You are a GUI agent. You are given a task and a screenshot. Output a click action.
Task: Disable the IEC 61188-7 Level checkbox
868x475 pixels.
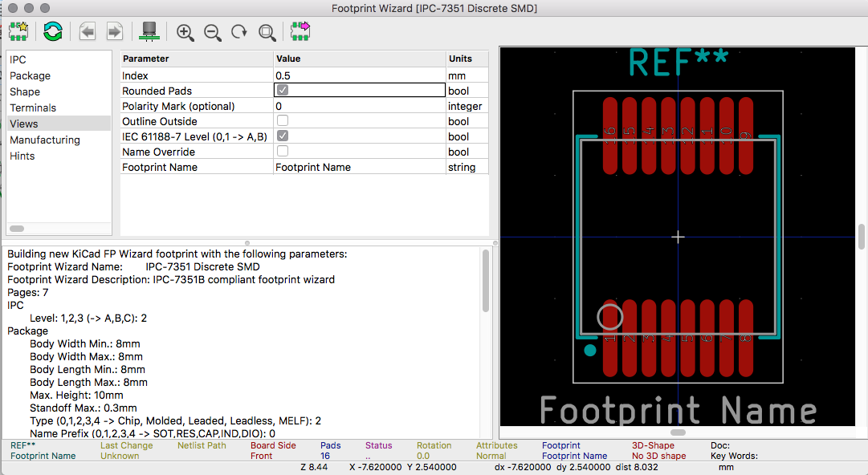click(283, 136)
